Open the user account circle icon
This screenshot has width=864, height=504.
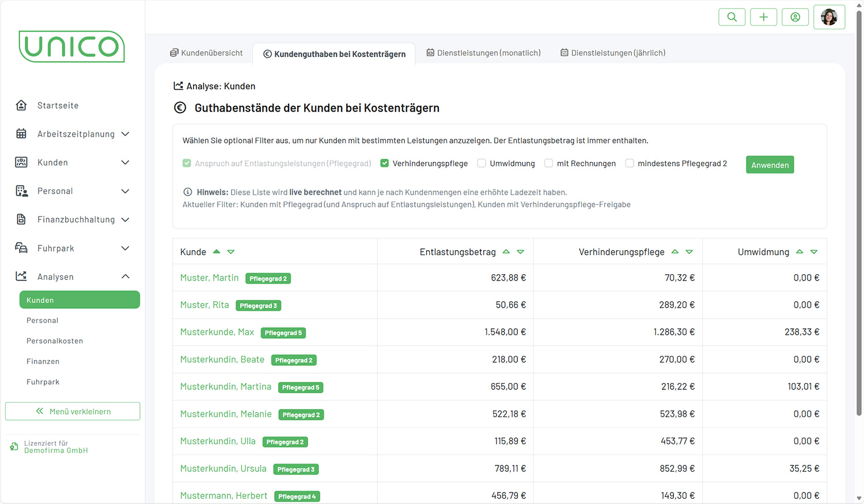[x=795, y=17]
